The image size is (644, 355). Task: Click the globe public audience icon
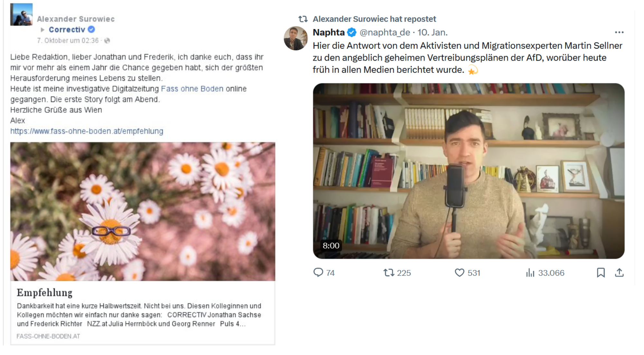107,41
